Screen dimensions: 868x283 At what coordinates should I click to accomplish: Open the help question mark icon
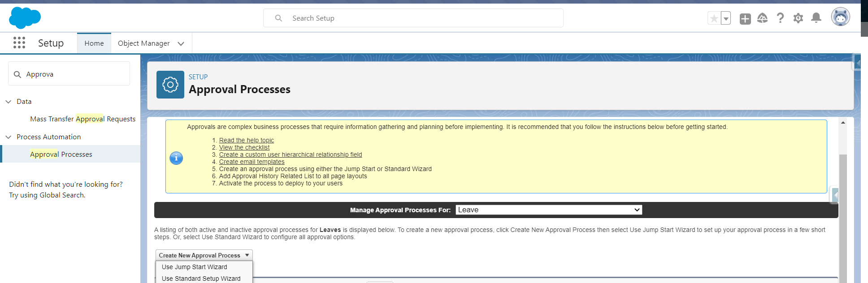click(x=780, y=18)
